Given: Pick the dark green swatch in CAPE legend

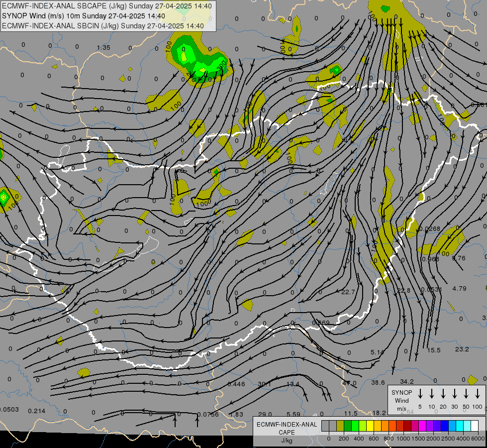Looking at the screenshot, I should 348,426.
